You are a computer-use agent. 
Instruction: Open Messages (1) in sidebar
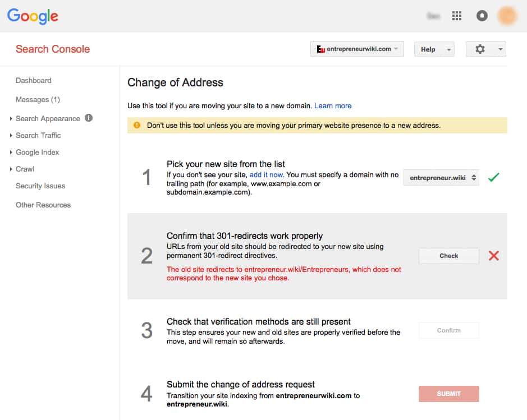[38, 100]
